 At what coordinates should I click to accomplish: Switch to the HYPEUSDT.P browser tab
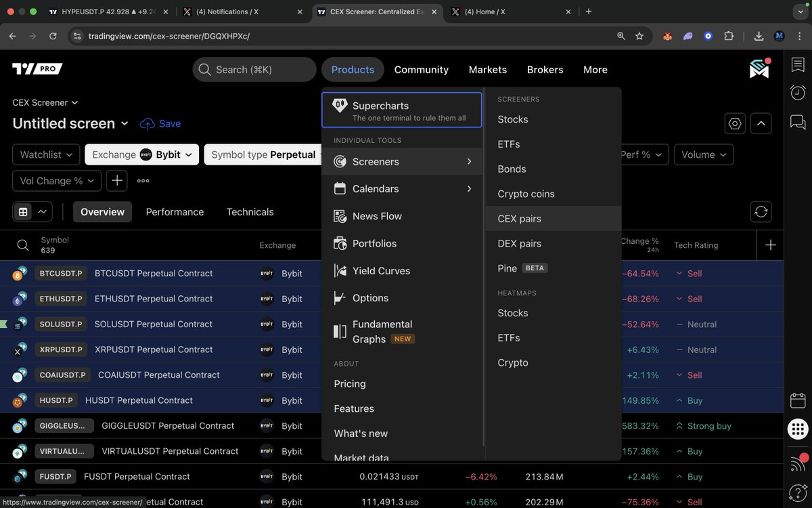coord(108,12)
